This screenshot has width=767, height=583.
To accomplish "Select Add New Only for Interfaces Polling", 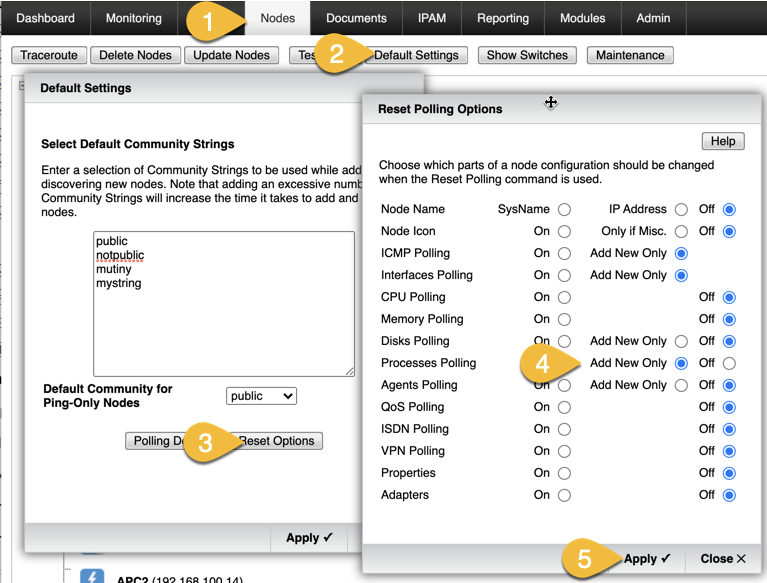I will click(x=681, y=275).
